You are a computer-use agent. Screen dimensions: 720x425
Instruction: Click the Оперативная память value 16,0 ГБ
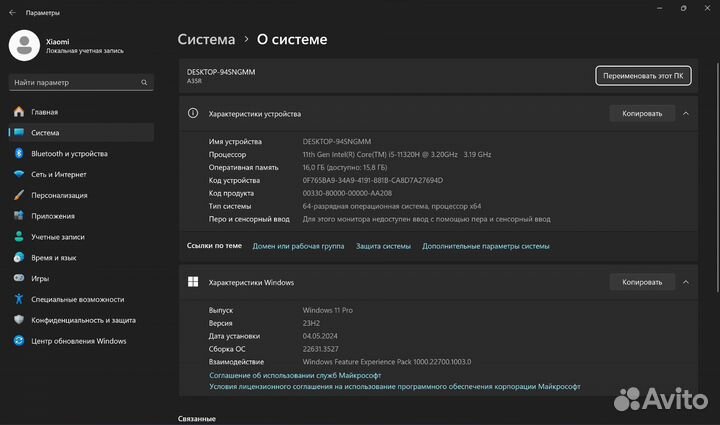coord(344,167)
